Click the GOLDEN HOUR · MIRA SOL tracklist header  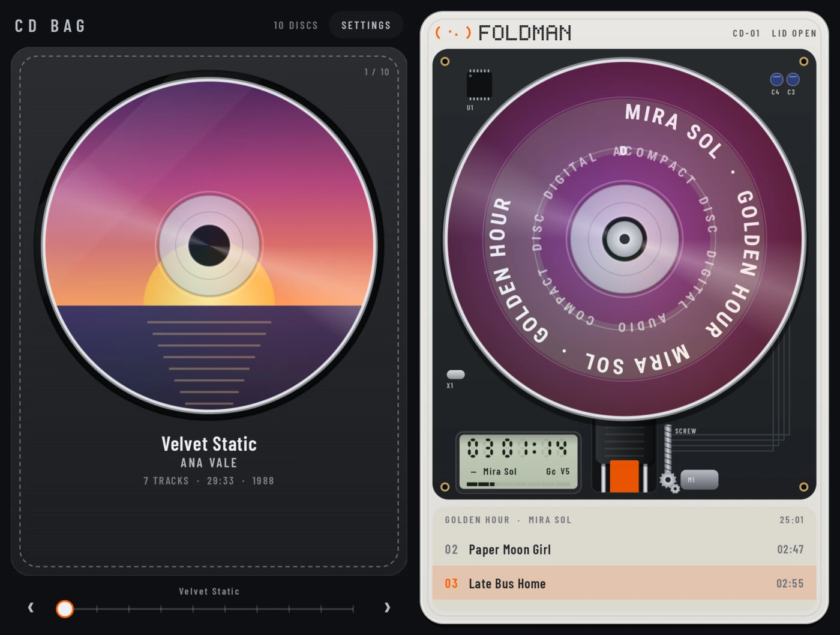click(x=508, y=520)
